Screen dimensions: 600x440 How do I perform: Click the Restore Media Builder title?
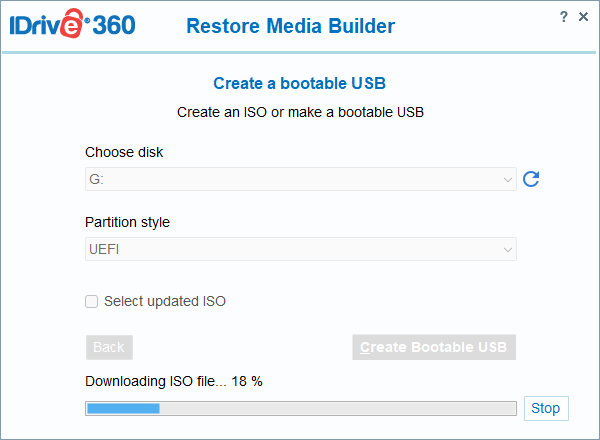coord(290,26)
